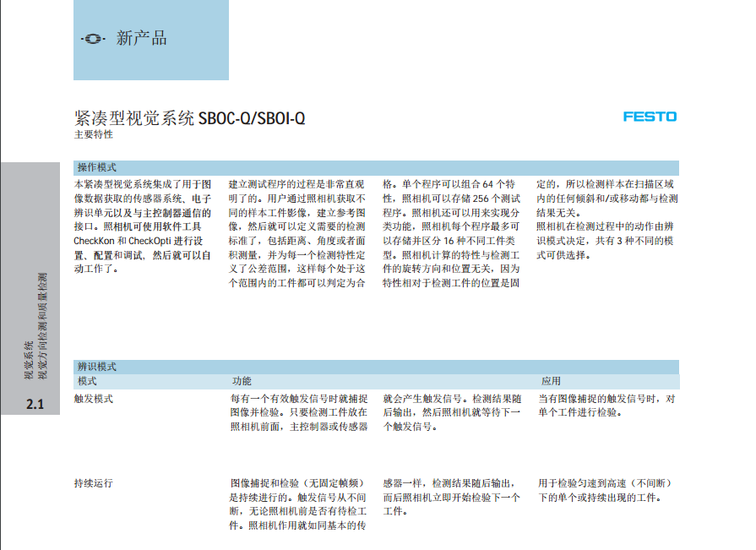
Task: Click the '应用' column header
Action: [x=551, y=381]
